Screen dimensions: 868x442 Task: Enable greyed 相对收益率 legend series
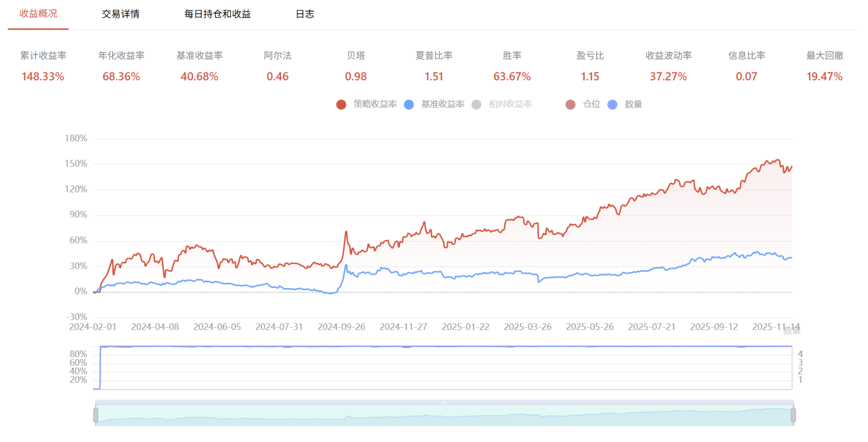pos(476,105)
